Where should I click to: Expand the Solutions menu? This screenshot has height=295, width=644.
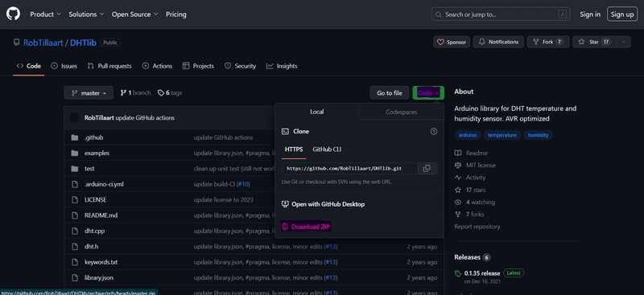86,14
